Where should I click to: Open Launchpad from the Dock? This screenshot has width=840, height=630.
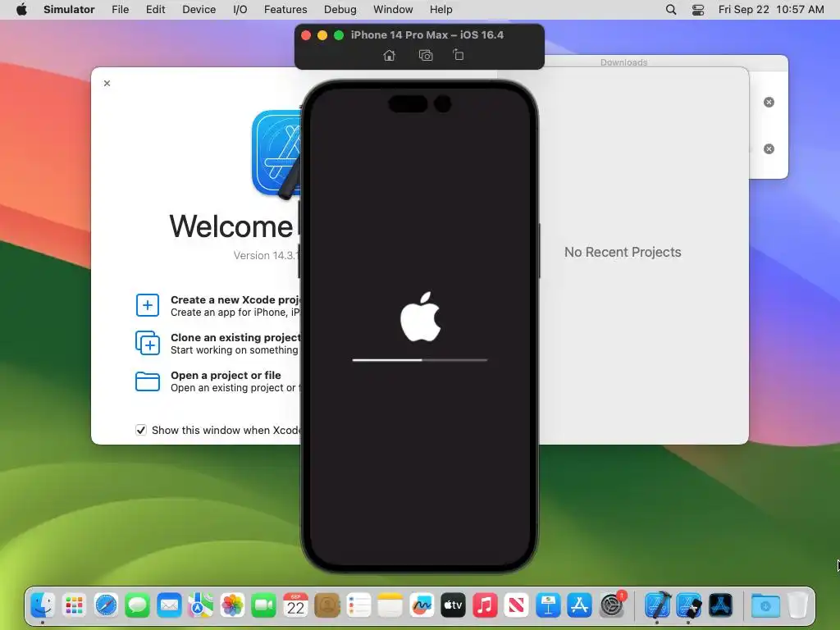pos(74,605)
